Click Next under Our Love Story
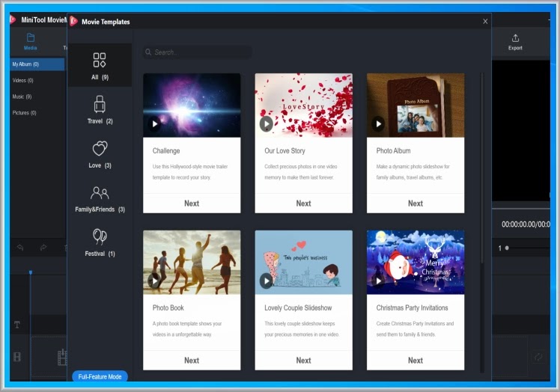This screenshot has width=560, height=392. [303, 203]
